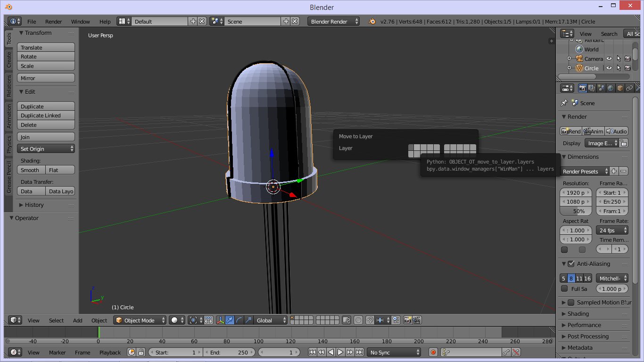Toggle lock camera and layers to scene

tap(347, 320)
